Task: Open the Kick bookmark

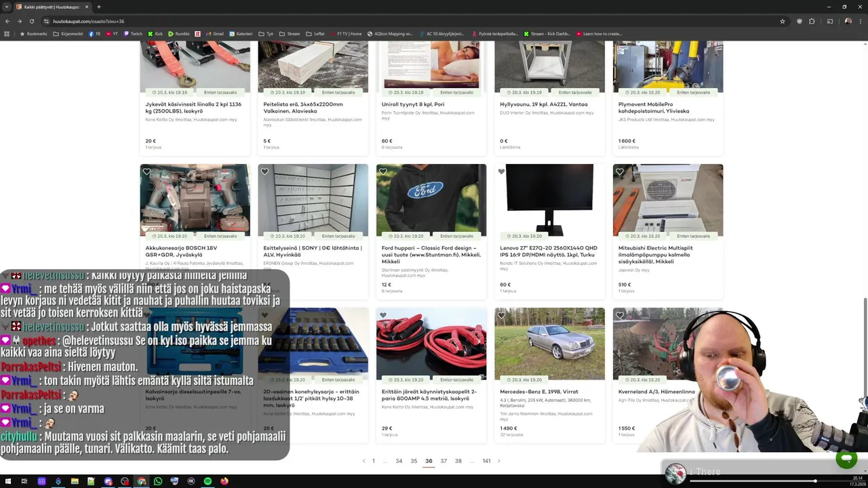Action: 156,33
